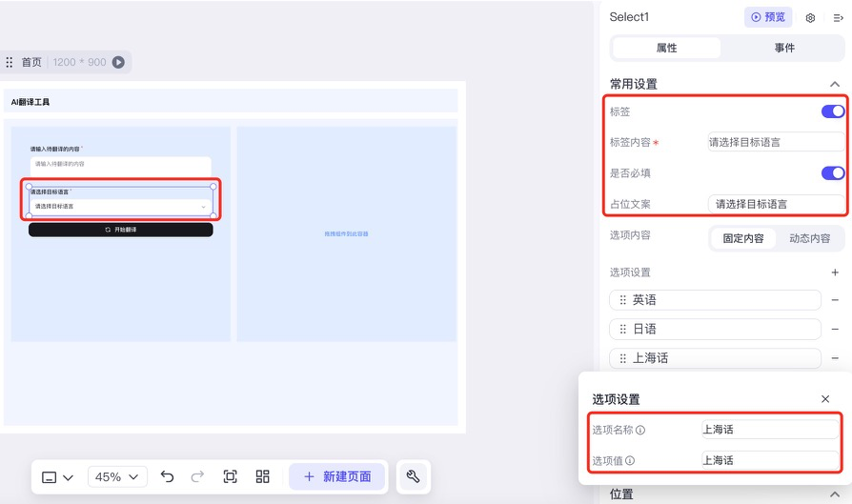
Task: Collapse the 位置 section
Action: coord(835,494)
